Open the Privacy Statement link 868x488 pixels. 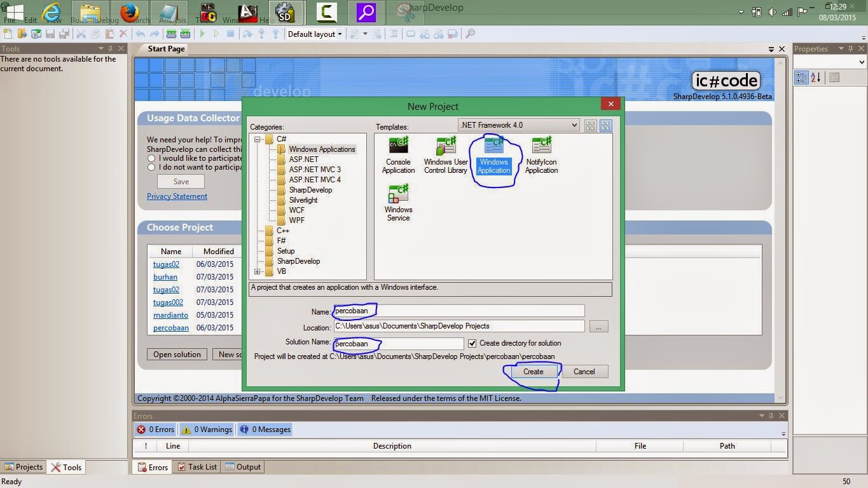(177, 196)
